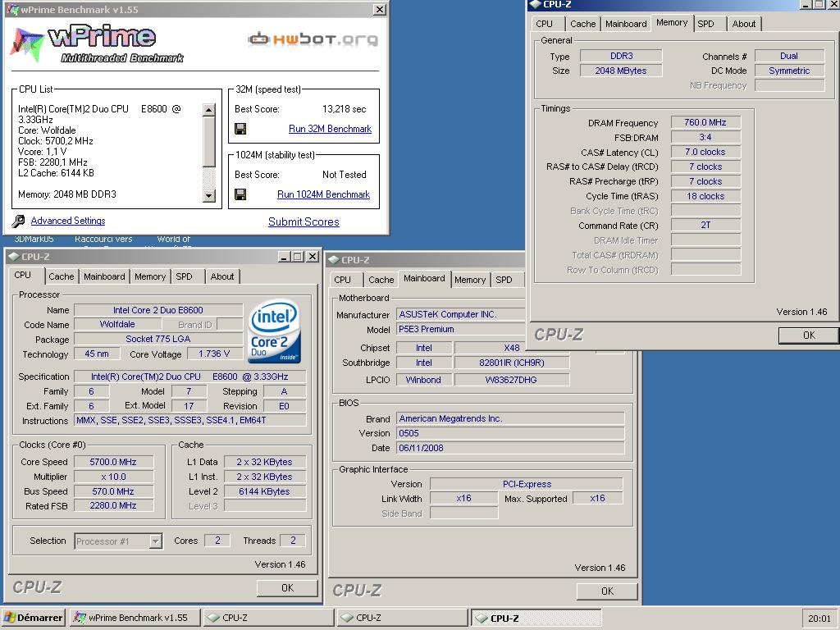This screenshot has width=840, height=630.
Task: Minimize the CPU-Z processor window
Action: point(285,257)
